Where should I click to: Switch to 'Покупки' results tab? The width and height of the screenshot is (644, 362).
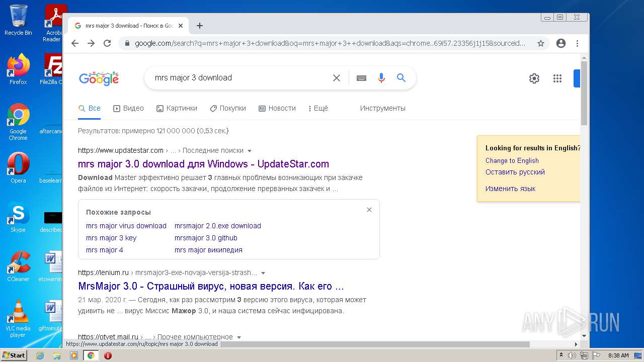[228, 108]
